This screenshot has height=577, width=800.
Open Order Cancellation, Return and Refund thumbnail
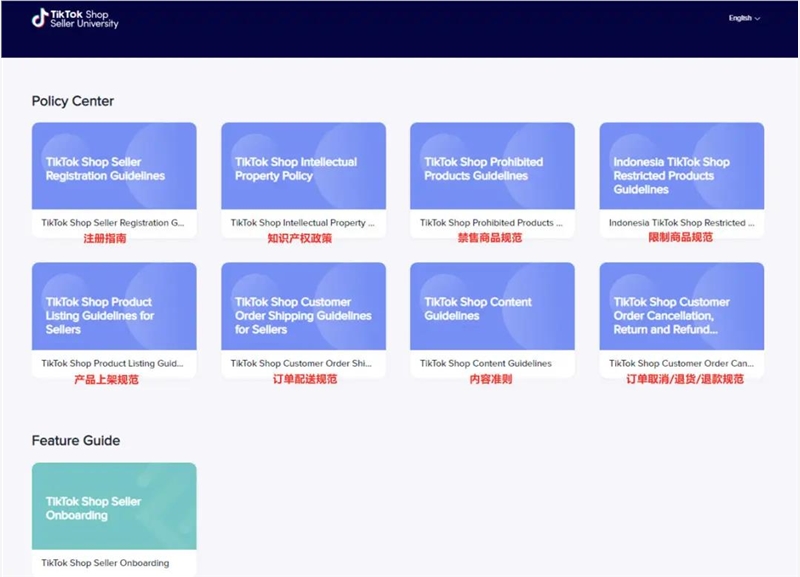[x=681, y=306]
